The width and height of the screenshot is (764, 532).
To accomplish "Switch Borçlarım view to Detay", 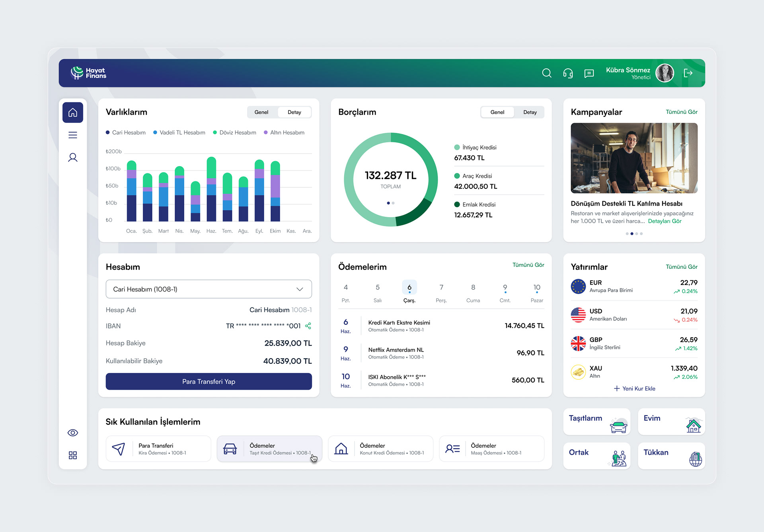I will pos(530,112).
